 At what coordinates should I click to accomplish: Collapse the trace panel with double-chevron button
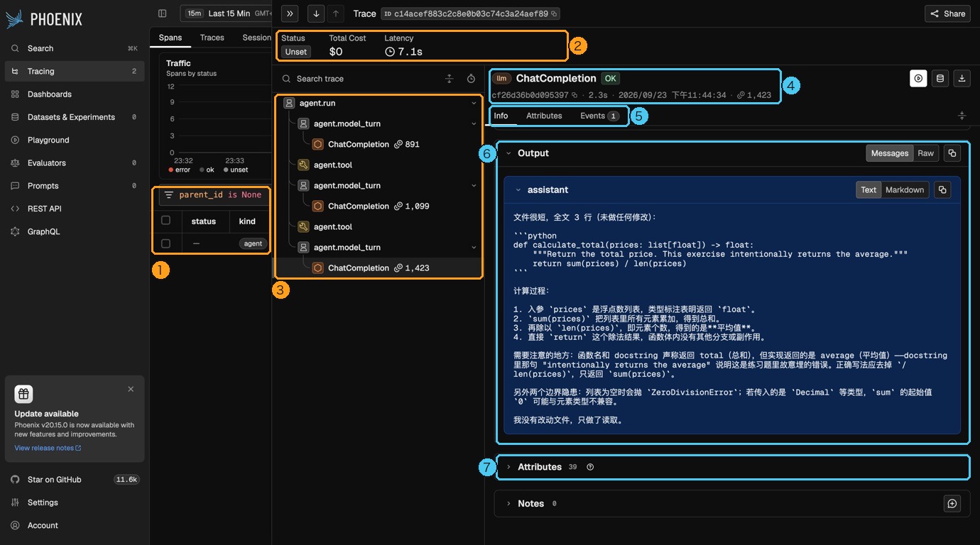pyautogui.click(x=290, y=13)
